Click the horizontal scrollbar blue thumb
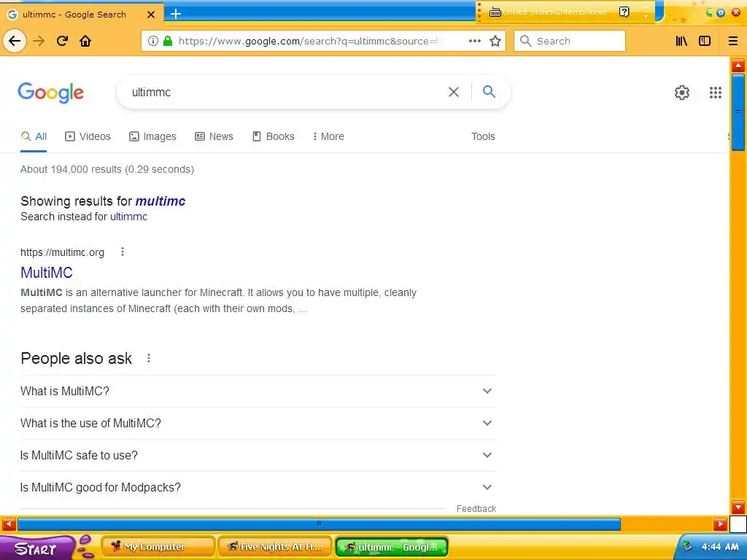Image resolution: width=747 pixels, height=560 pixels. (319, 524)
